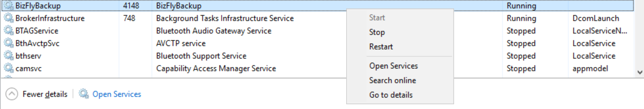Choose Stop from the context menu
Image resolution: width=644 pixels, height=109 pixels.
tap(377, 32)
